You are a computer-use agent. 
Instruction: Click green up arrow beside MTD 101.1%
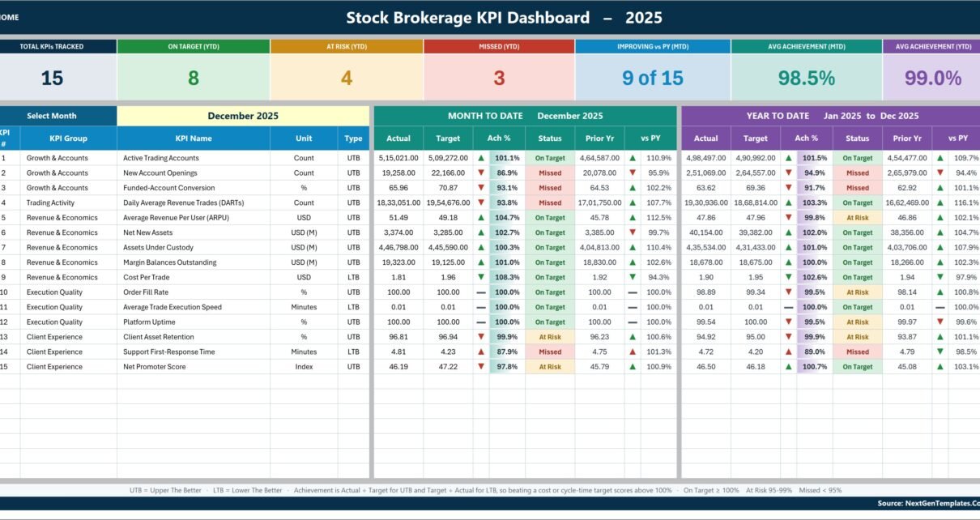click(481, 158)
